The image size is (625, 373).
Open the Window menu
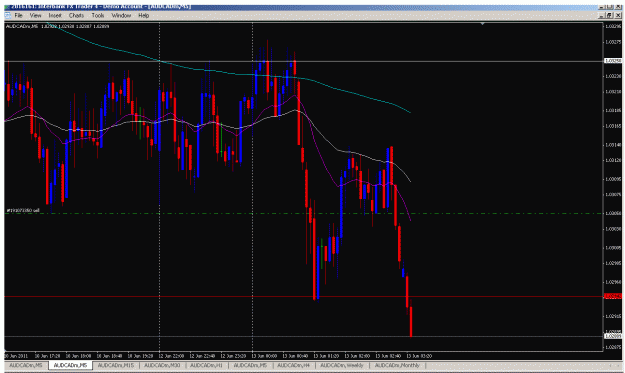pyautogui.click(x=121, y=16)
